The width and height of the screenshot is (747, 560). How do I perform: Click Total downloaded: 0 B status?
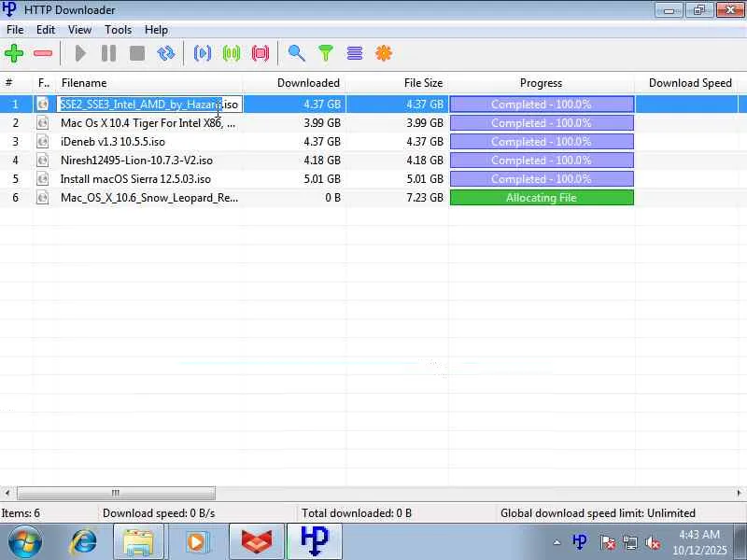pos(357,513)
